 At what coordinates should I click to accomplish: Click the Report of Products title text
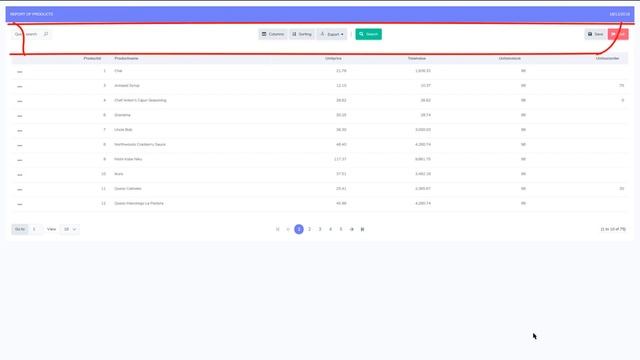pyautogui.click(x=31, y=14)
